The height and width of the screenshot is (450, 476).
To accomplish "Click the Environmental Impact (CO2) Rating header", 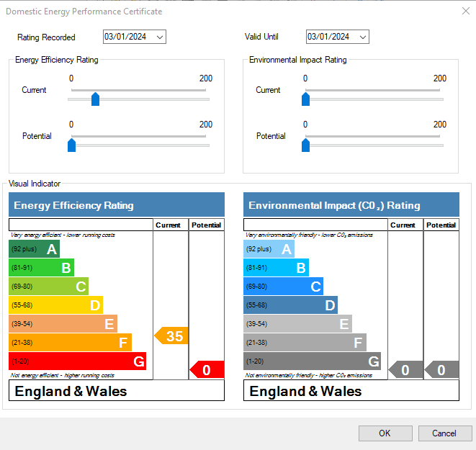I will (x=351, y=205).
